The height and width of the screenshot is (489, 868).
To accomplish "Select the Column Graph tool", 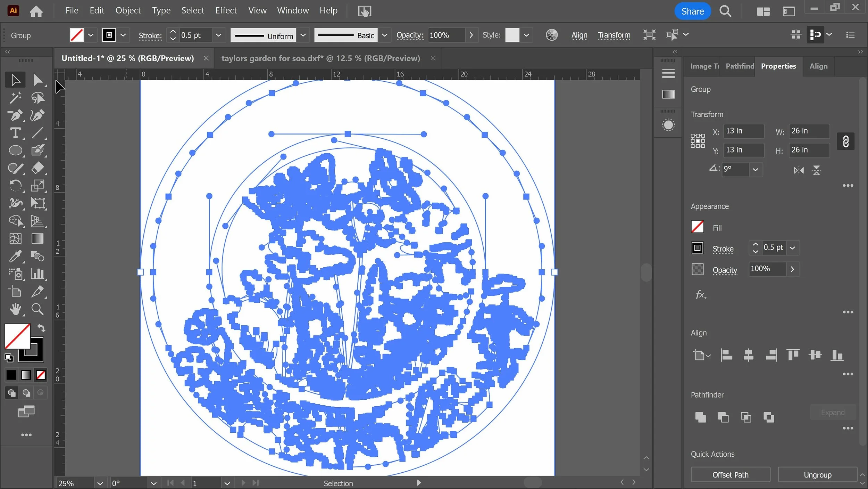I will 37,274.
